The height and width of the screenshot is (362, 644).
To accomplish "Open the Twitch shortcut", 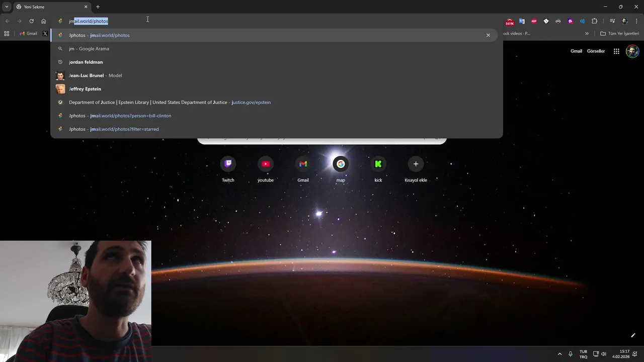I will [228, 169].
